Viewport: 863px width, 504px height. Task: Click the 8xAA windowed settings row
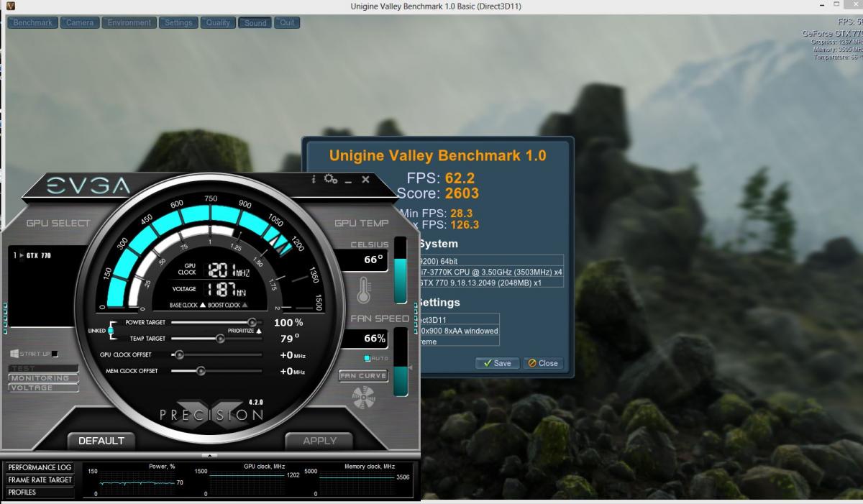click(x=459, y=331)
